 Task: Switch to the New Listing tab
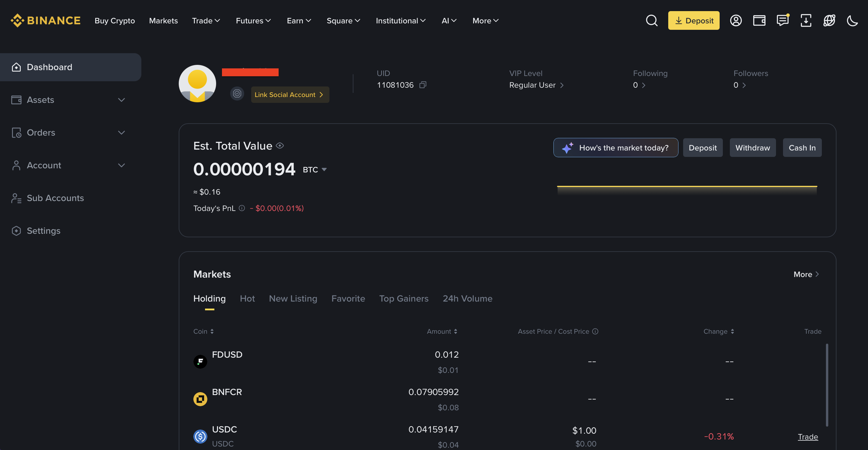coord(293,298)
